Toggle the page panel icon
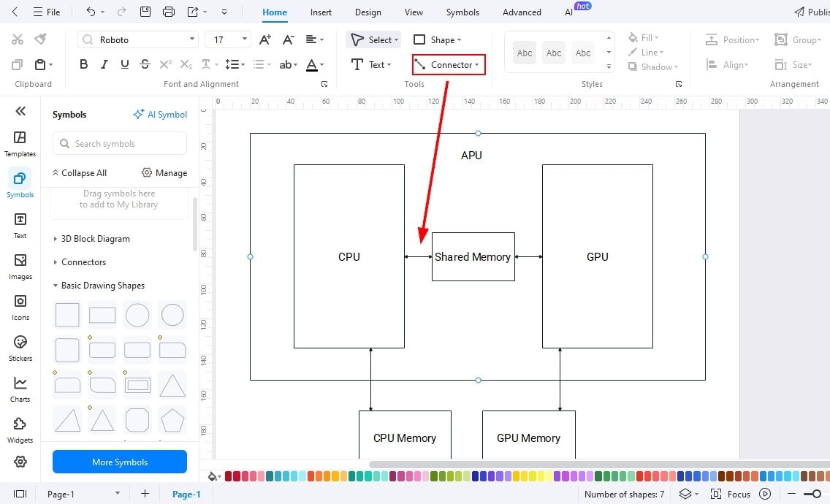 (x=20, y=494)
